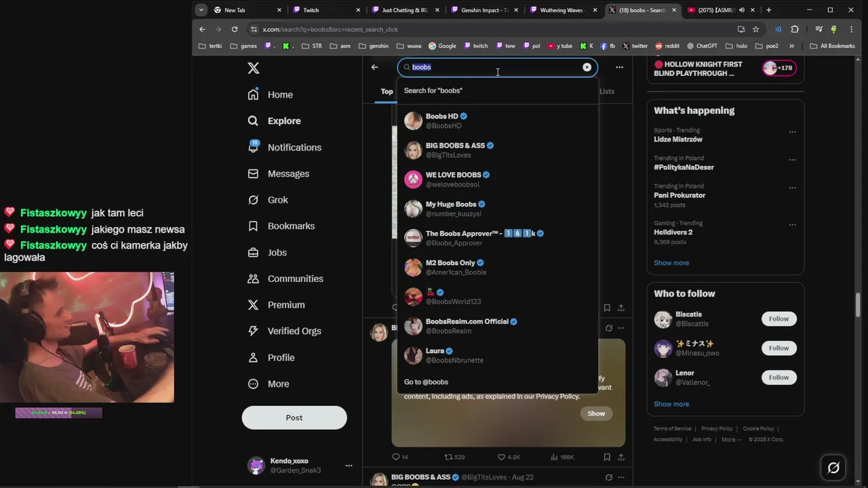Click the Post button
This screenshot has width=868, height=488.
coord(294,418)
